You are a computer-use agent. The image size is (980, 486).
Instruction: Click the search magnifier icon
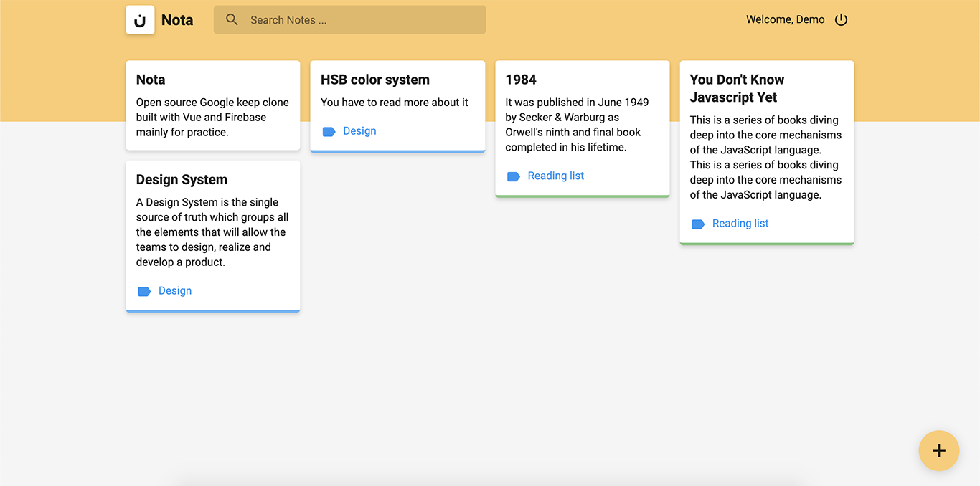pyautogui.click(x=232, y=20)
